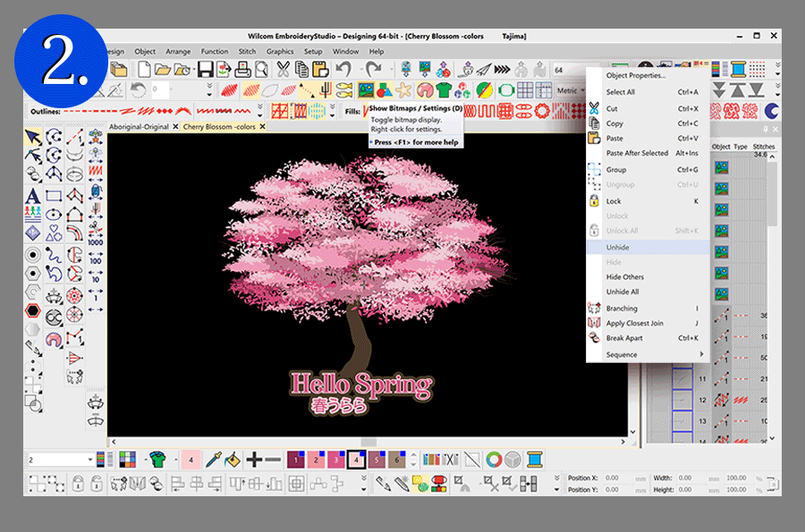Click the Undo arrow icon

pyautogui.click(x=343, y=69)
